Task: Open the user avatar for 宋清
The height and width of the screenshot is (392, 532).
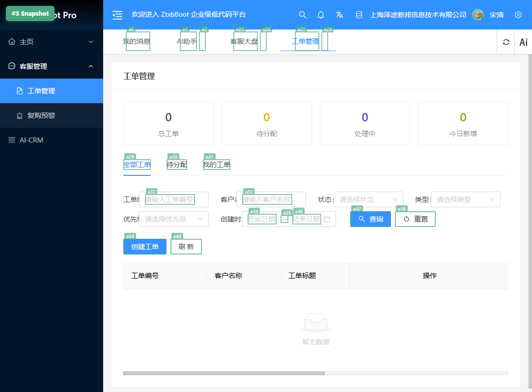Action: pos(477,15)
